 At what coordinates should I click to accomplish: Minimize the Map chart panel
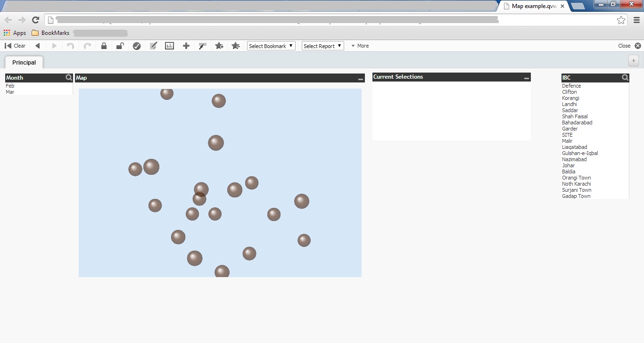point(361,79)
